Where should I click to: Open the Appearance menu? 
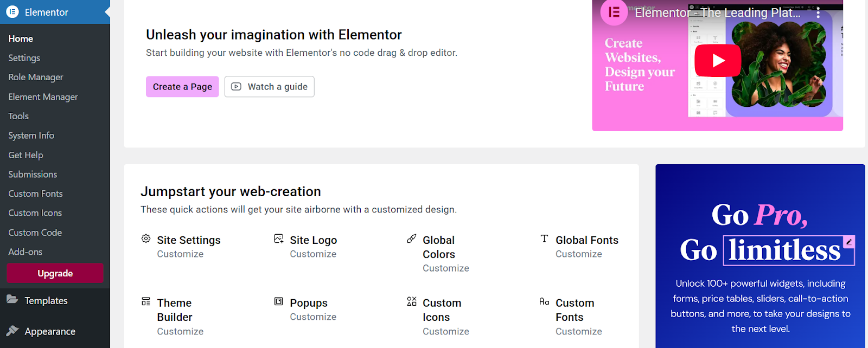point(50,331)
